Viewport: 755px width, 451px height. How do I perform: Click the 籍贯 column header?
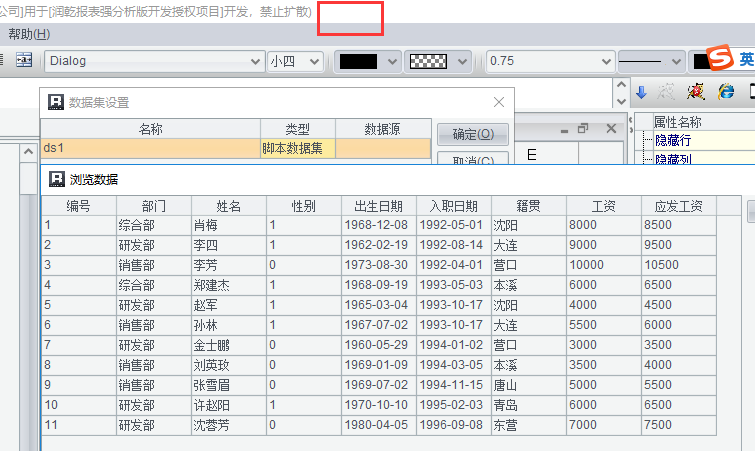pyautogui.click(x=529, y=206)
